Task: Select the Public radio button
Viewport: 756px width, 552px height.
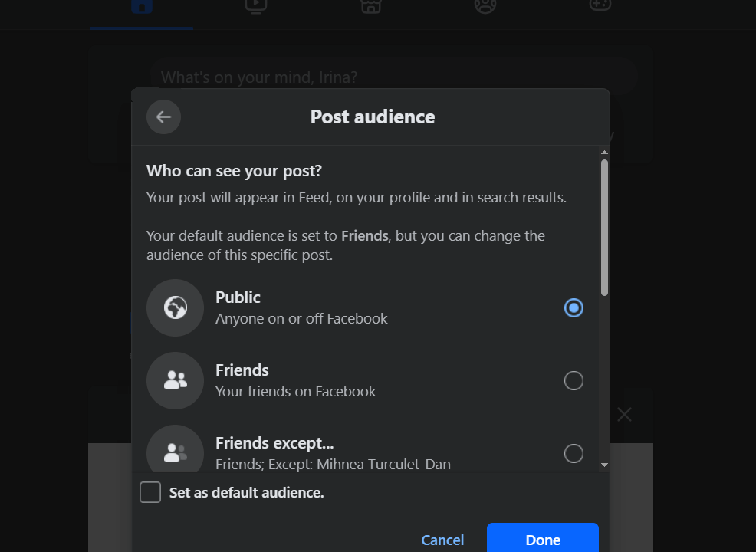Action: click(574, 307)
